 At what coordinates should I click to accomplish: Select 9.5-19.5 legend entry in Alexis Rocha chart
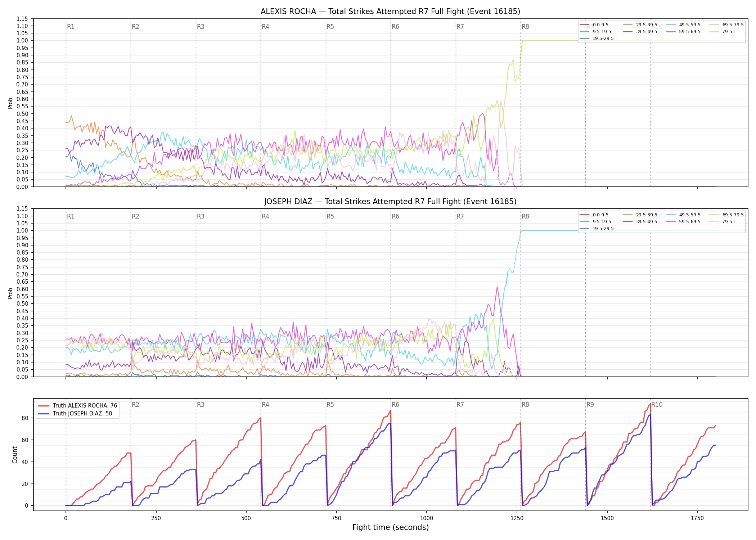(x=595, y=32)
